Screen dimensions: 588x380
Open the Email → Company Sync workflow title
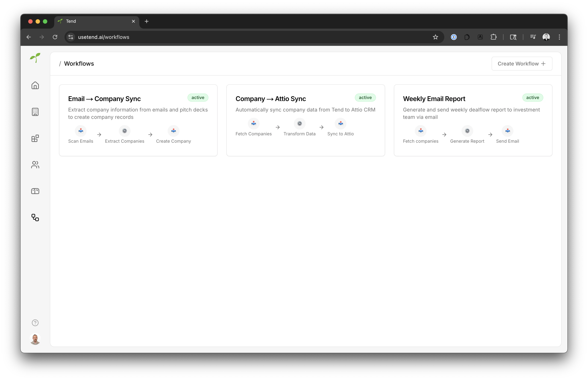(x=104, y=99)
